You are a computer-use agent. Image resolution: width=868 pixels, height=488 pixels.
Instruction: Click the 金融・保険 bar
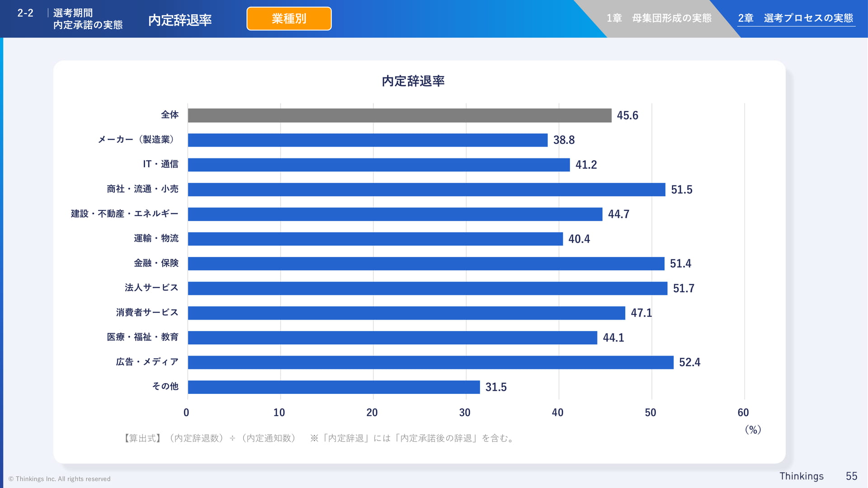426,264
